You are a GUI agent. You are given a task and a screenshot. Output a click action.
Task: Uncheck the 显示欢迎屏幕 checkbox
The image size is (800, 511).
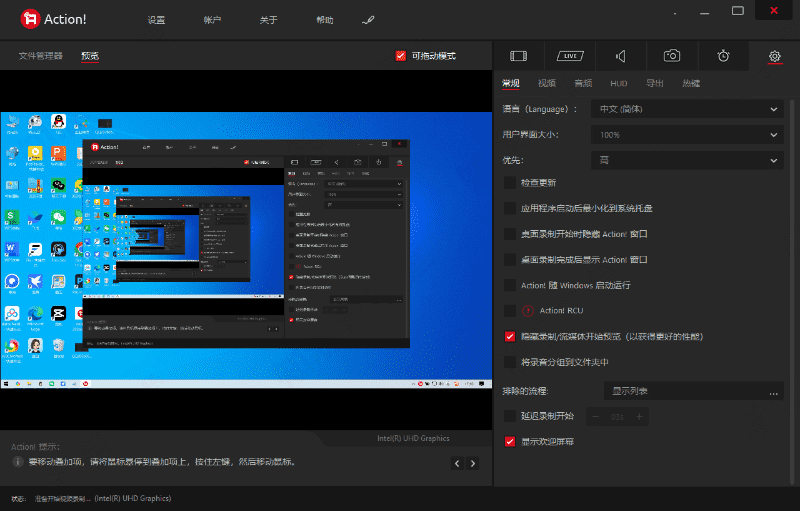pos(510,442)
